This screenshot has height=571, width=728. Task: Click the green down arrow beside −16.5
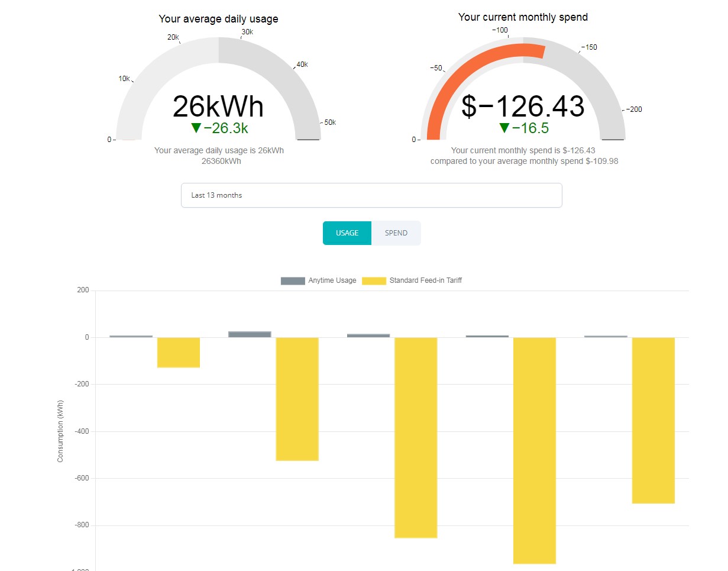(504, 128)
